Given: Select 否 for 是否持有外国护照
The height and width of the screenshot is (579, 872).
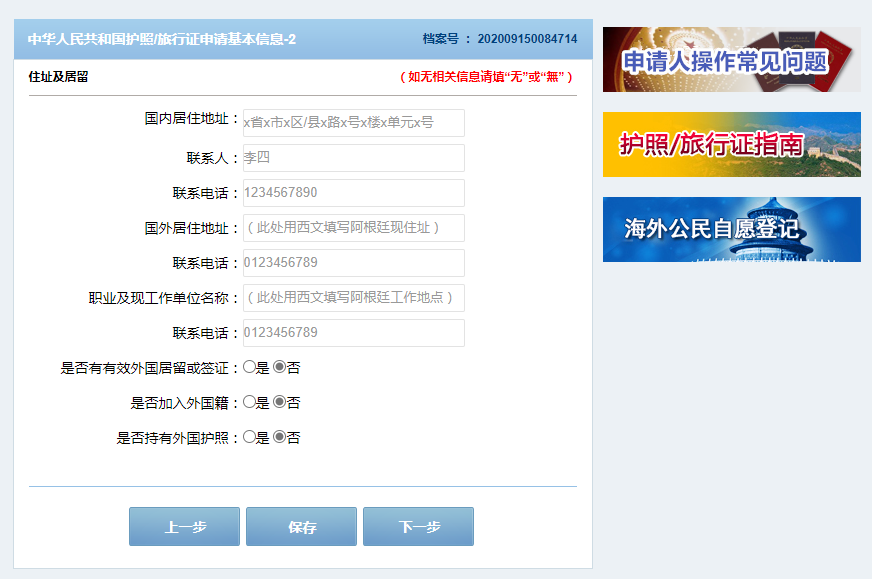Looking at the screenshot, I should (x=281, y=437).
